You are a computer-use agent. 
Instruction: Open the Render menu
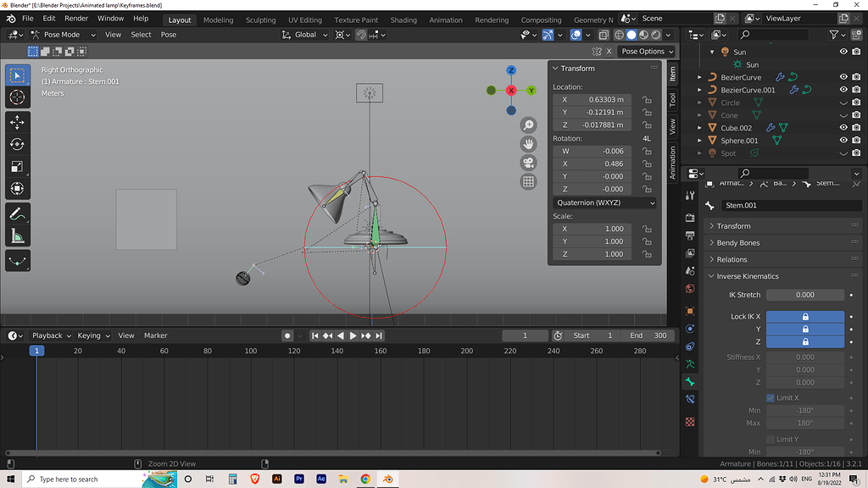(76, 18)
